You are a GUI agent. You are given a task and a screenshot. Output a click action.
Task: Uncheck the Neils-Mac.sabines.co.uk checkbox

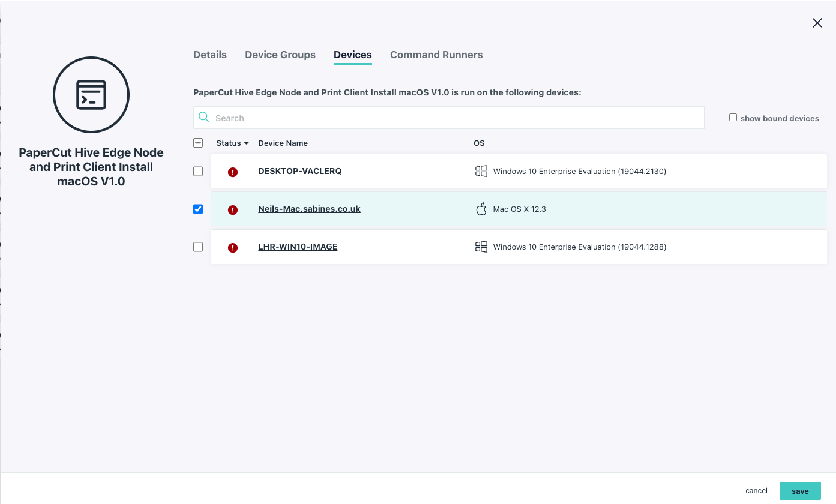198,209
